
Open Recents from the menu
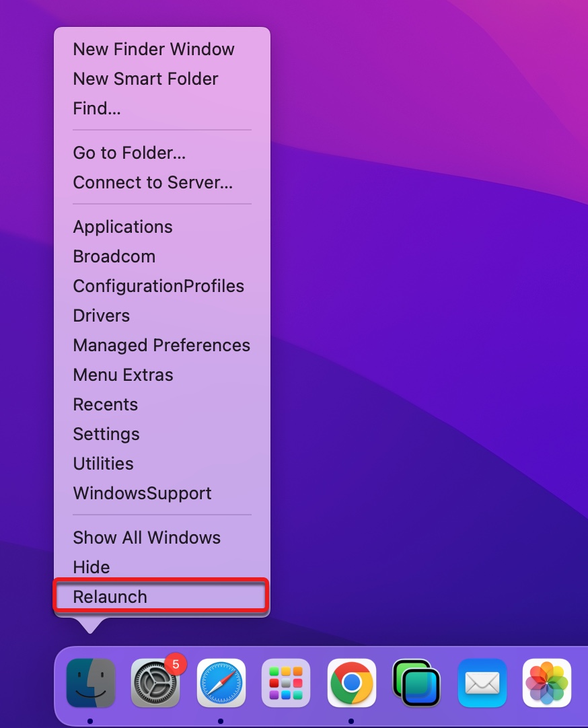coord(105,404)
